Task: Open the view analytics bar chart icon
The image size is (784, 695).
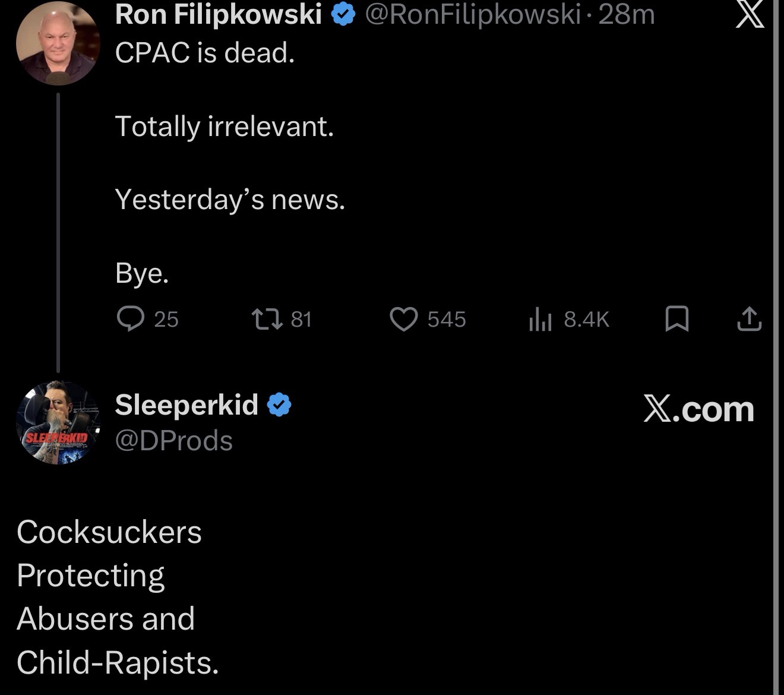Action: pos(540,319)
